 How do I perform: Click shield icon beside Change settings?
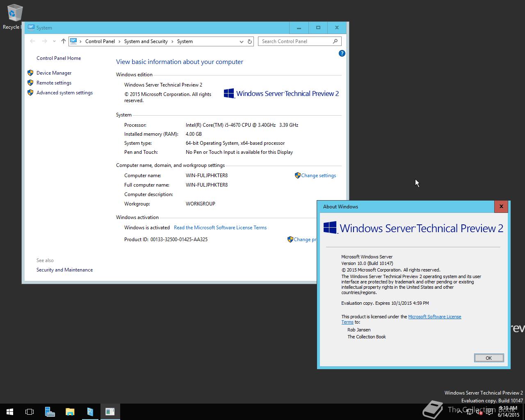tap(298, 176)
